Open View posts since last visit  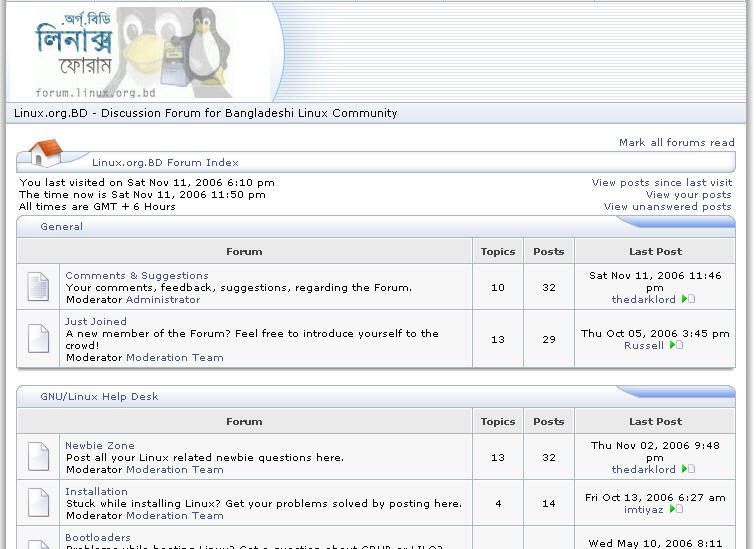(662, 182)
